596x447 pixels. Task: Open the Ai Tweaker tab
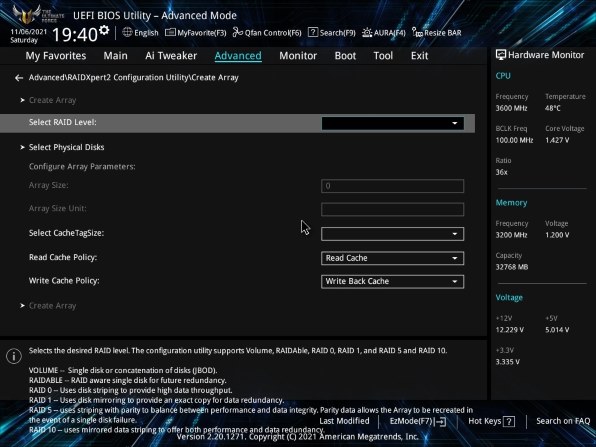(171, 56)
